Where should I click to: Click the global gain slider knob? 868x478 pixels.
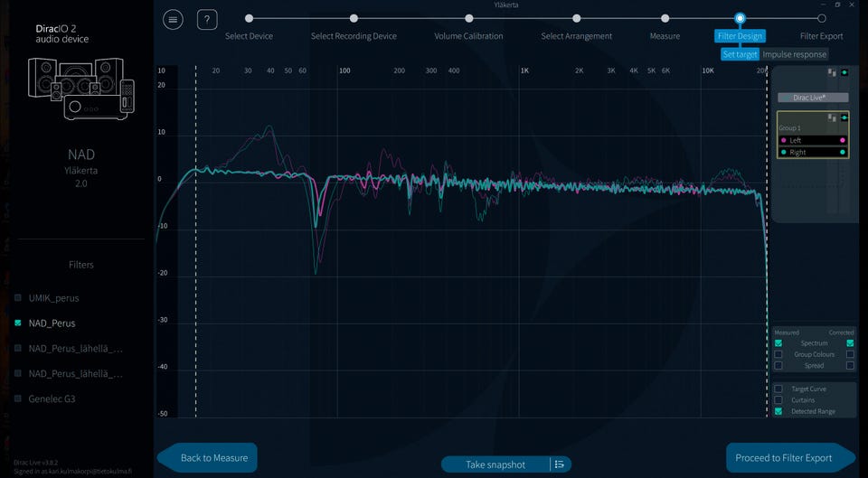844,72
